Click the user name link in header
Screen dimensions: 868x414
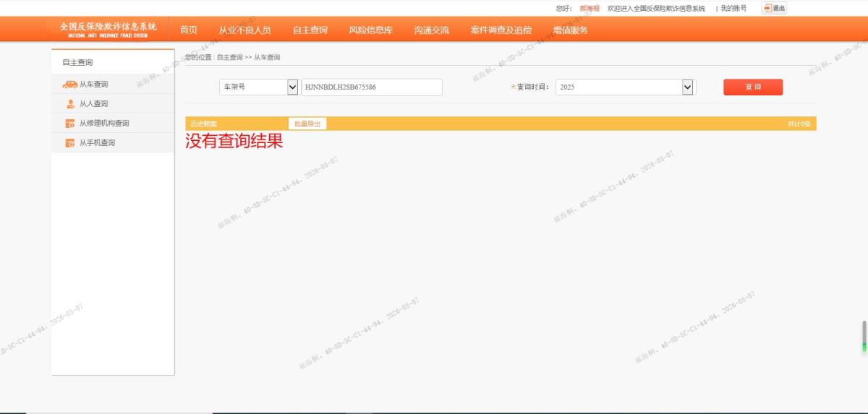tap(590, 8)
